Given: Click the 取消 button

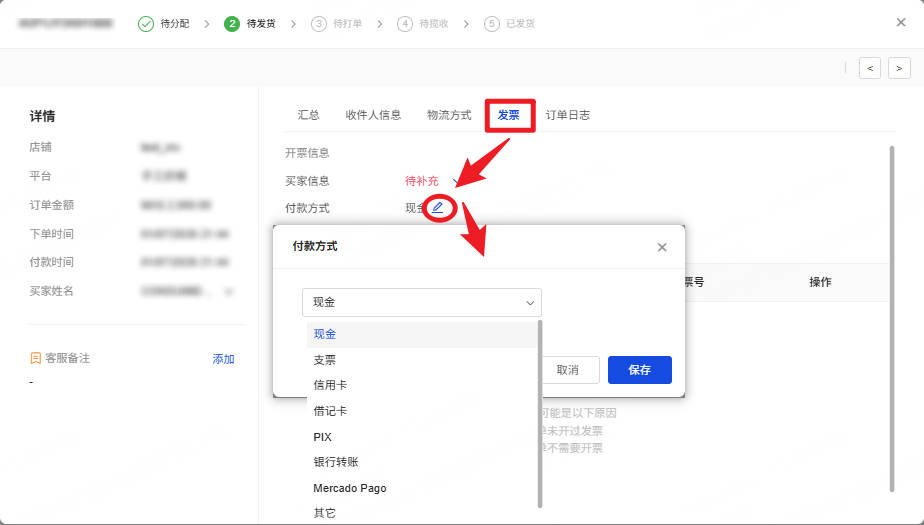Looking at the screenshot, I should point(567,370).
